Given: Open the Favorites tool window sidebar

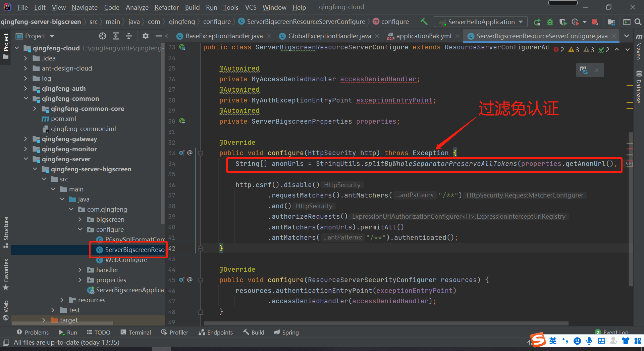Looking at the screenshot, I should (6, 274).
